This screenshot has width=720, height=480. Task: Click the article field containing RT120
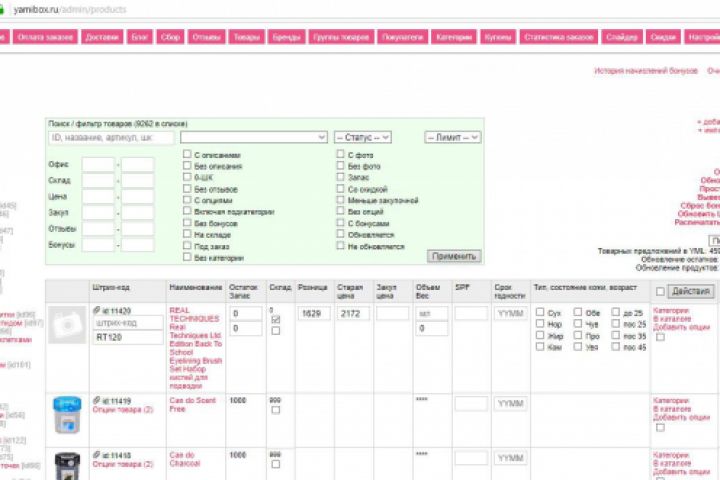(128, 337)
